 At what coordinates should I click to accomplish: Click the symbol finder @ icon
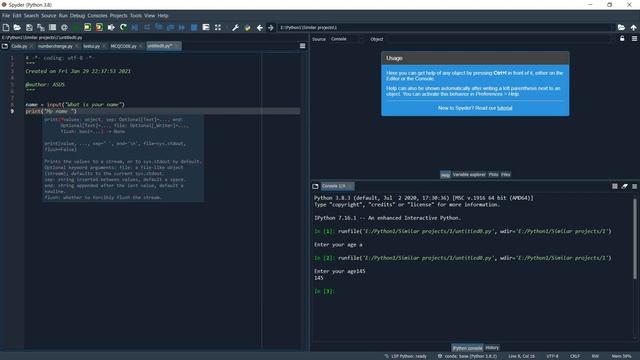(x=64, y=27)
